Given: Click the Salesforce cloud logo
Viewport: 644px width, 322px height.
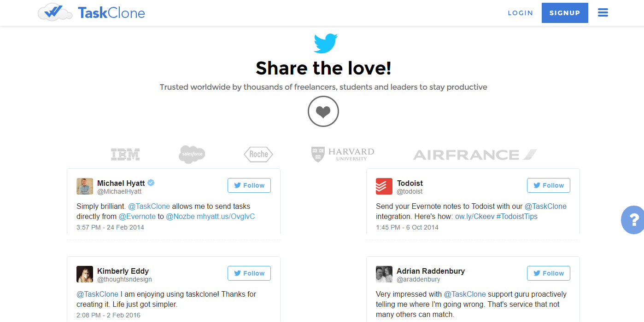Looking at the screenshot, I should coord(192,155).
